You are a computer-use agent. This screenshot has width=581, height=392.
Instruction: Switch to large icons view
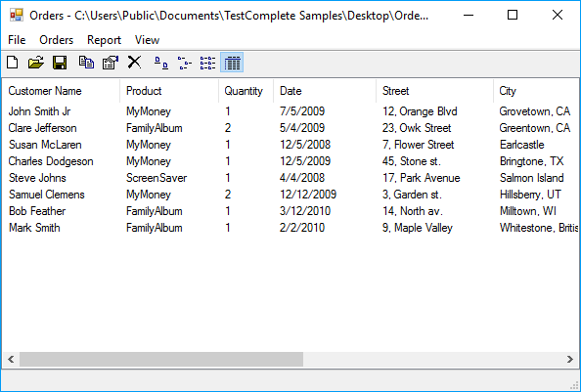tap(160, 63)
